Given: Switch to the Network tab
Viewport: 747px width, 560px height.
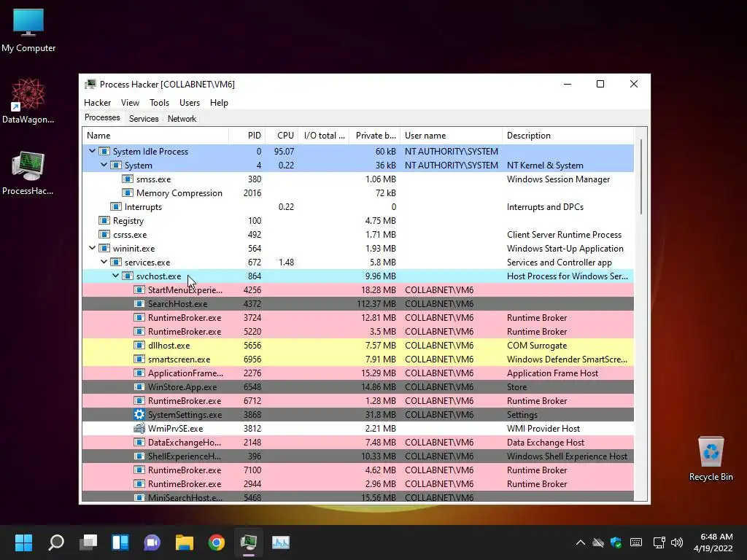Looking at the screenshot, I should coord(182,119).
